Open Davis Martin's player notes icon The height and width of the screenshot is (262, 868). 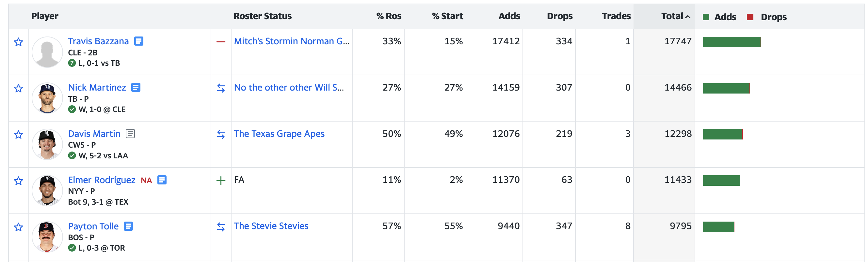click(x=130, y=134)
